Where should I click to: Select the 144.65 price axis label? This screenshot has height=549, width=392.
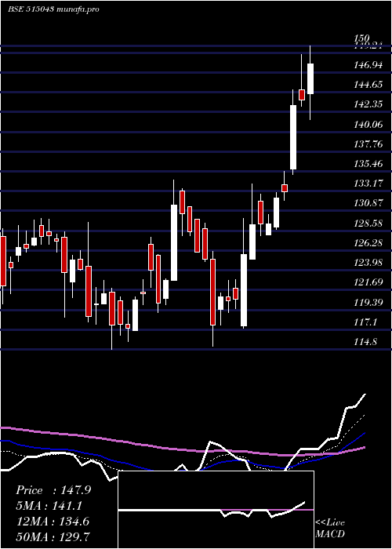tap(368, 85)
